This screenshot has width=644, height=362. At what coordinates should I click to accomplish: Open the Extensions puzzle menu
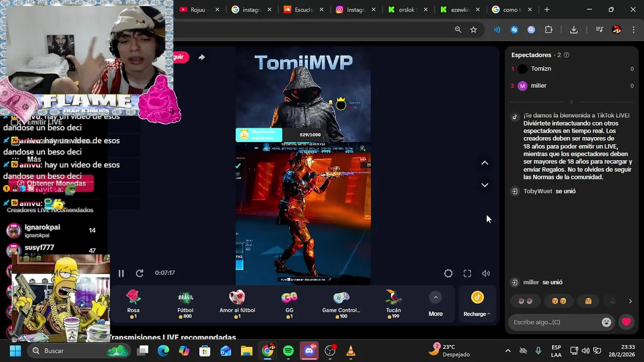tap(548, 30)
